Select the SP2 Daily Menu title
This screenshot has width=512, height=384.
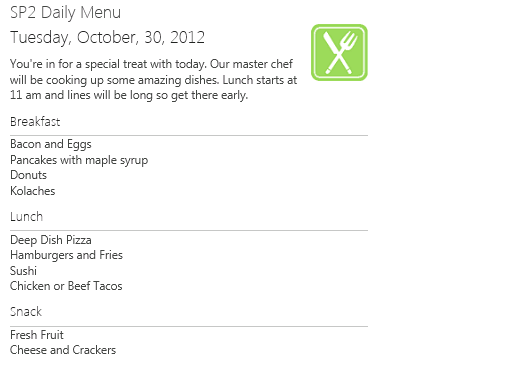click(x=65, y=13)
